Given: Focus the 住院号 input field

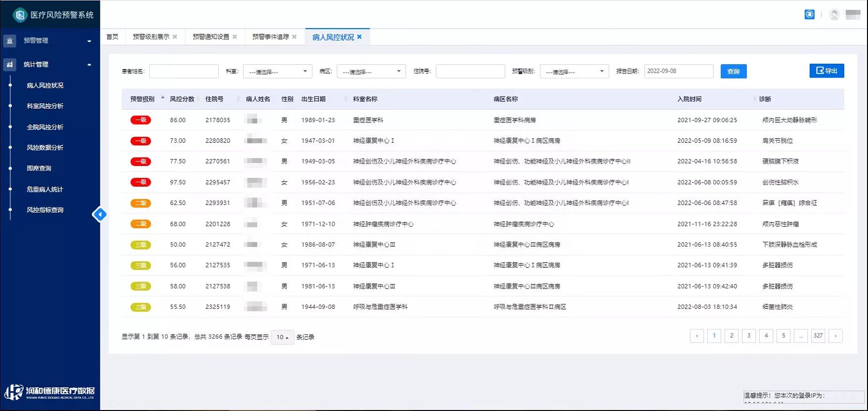Looking at the screenshot, I should point(470,72).
